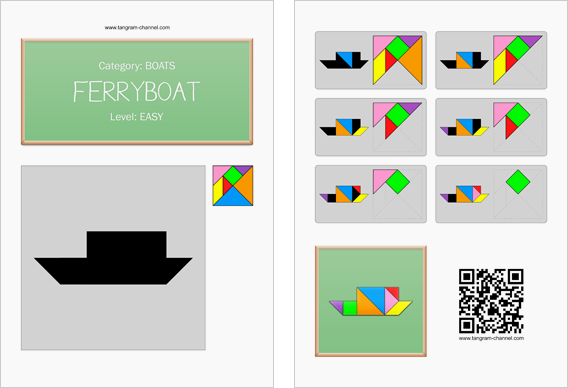The image size is (568, 388).
Task: Click the blue triangle in the solved ferryboat
Action: coord(375,296)
